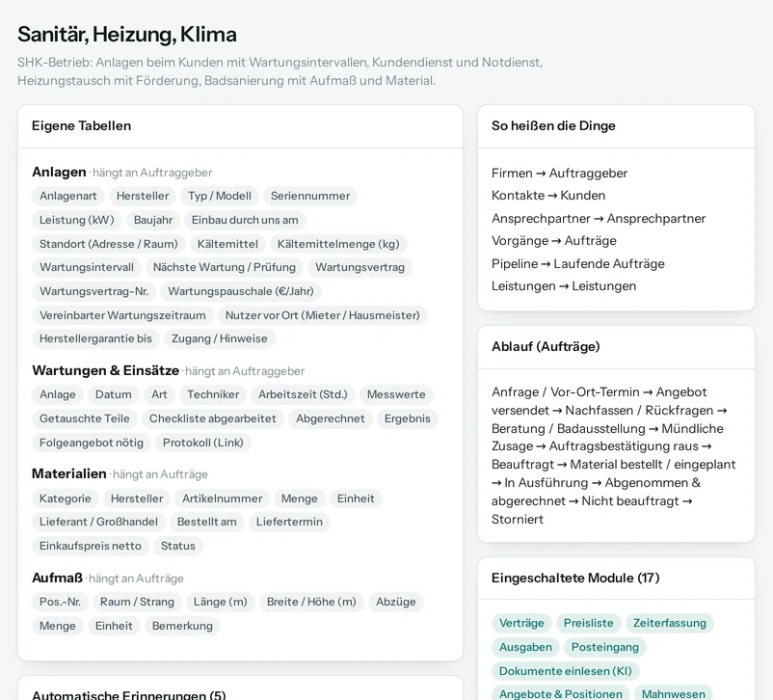Select Standort (Adresse / Raum) chip
The height and width of the screenshot is (700, 773).
(x=109, y=244)
